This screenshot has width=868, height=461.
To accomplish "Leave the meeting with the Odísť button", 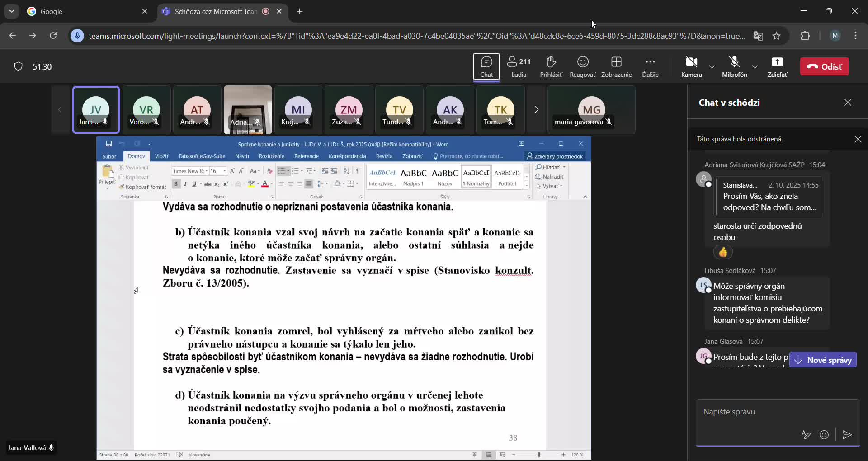I will pyautogui.click(x=825, y=66).
